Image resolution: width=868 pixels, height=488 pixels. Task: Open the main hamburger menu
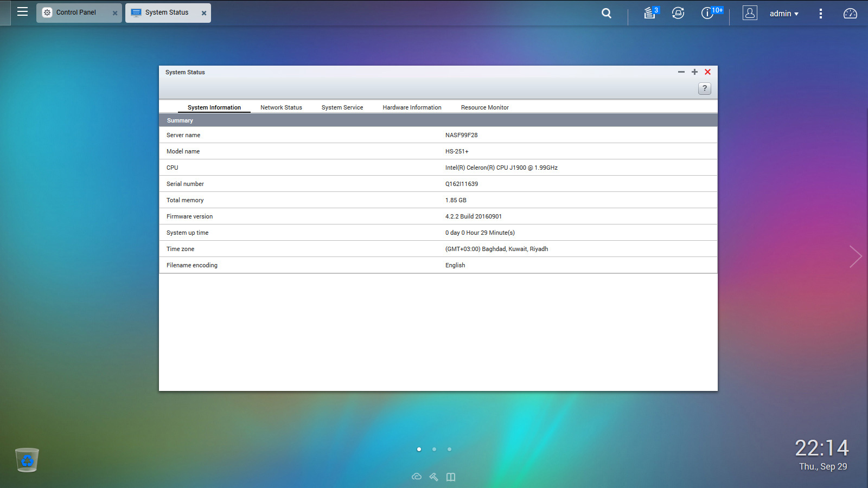[22, 12]
